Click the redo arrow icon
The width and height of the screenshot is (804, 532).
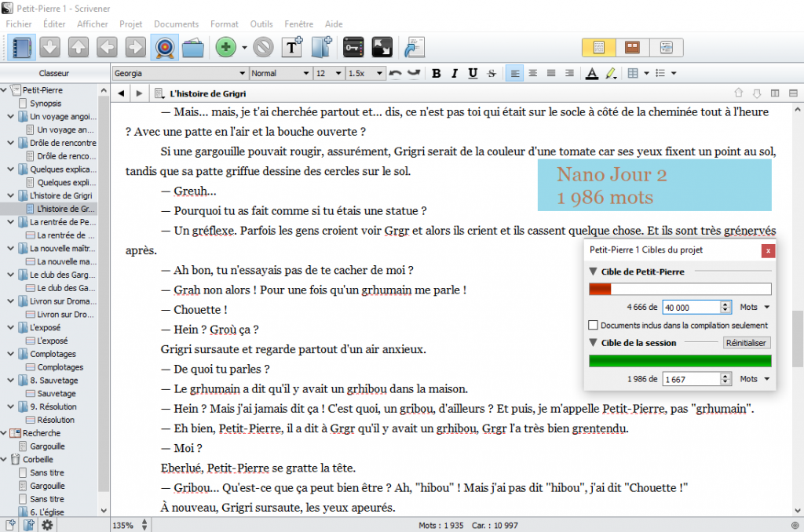tap(414, 73)
